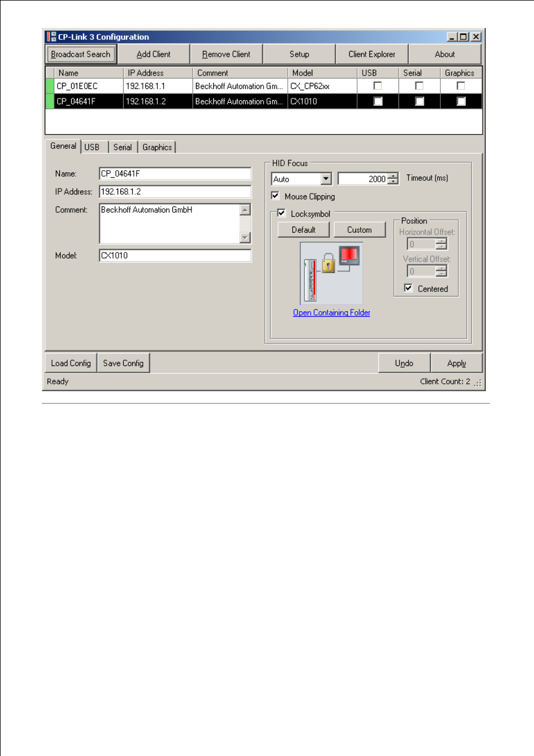Click the Load Config button
Screen dimensions: 534x756
(71, 363)
